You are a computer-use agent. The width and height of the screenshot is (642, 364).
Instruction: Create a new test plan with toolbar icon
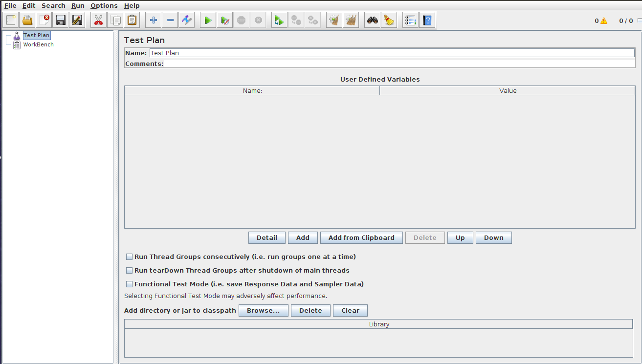pyautogui.click(x=11, y=21)
